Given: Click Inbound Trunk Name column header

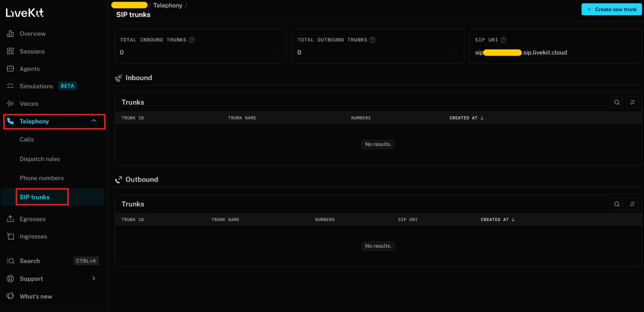Looking at the screenshot, I should [242, 118].
